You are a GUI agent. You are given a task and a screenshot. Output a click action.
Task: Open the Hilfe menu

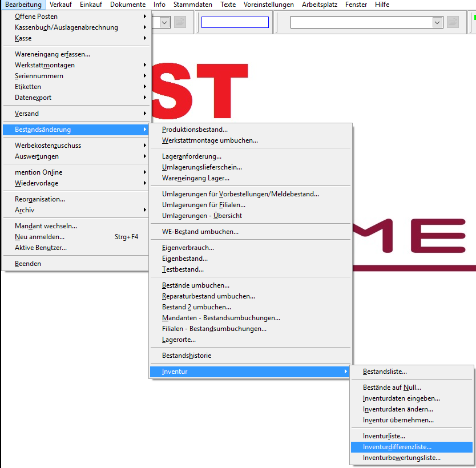[381, 4]
